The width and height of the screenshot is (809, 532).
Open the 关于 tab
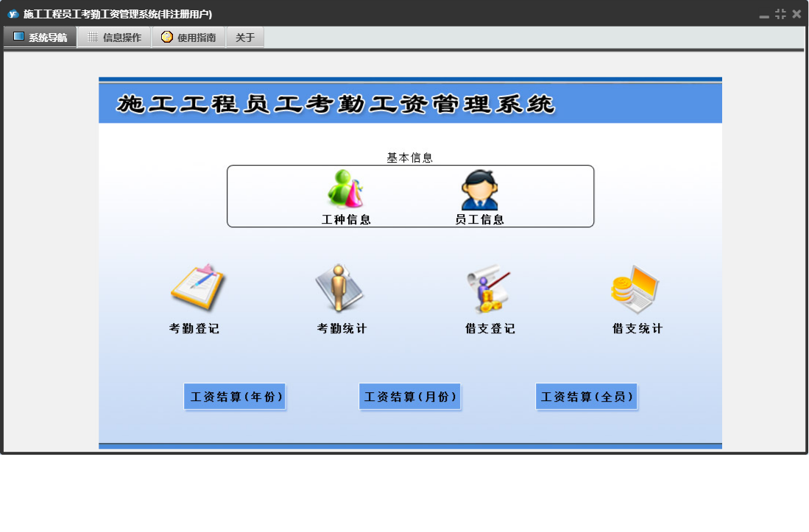point(245,37)
